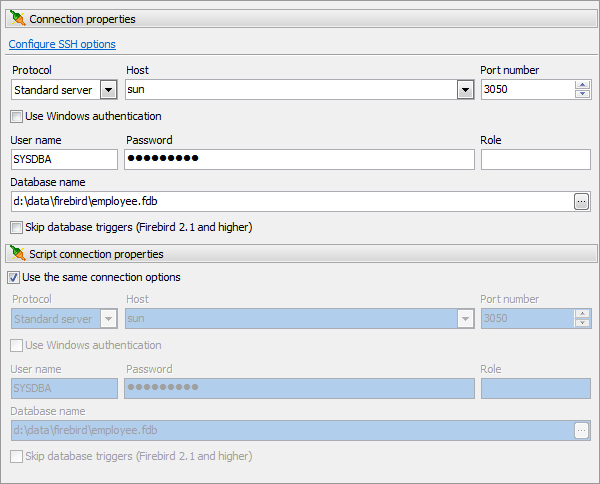Click inside the Password field
The image size is (600, 484).
(x=299, y=159)
